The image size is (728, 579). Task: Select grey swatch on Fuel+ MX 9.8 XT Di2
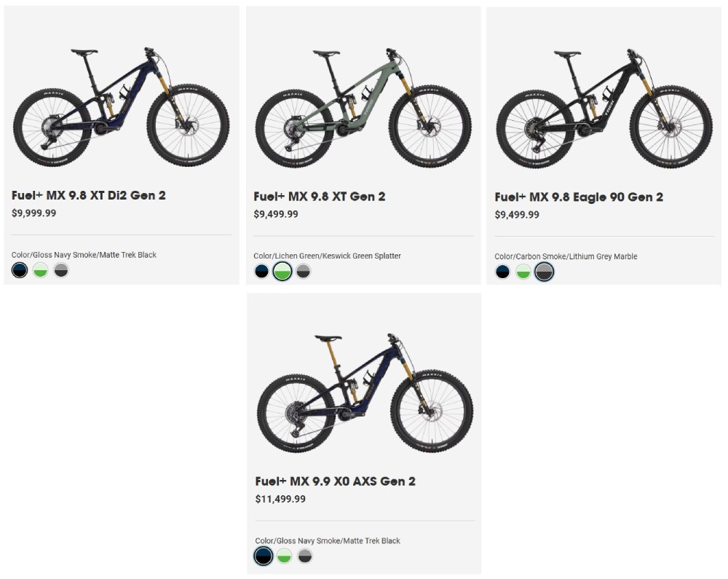coord(61,271)
